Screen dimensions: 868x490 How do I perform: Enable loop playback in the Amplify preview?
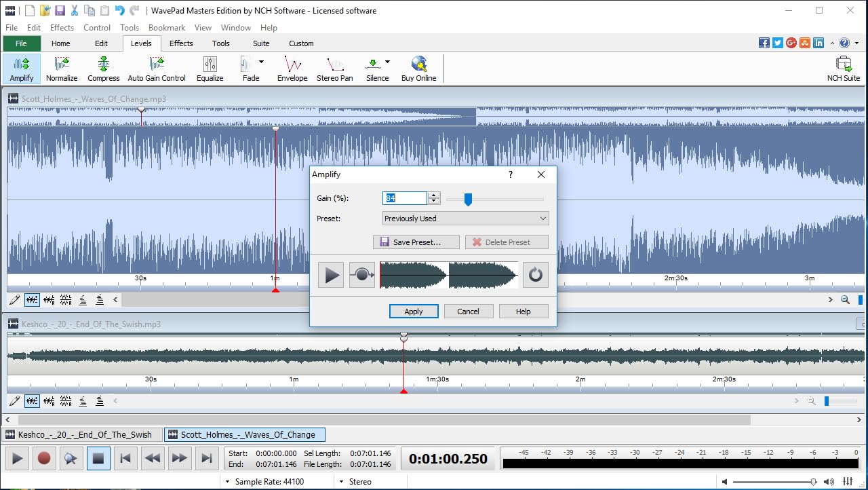535,274
